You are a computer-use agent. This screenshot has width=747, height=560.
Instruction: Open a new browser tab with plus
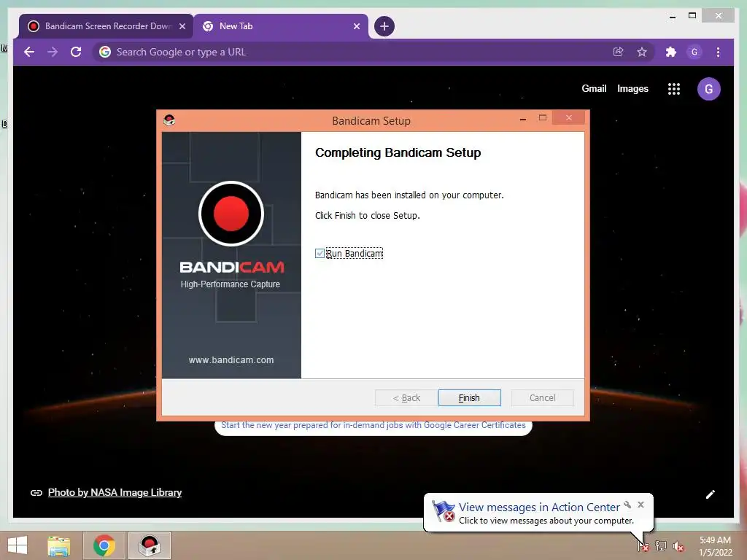(384, 26)
